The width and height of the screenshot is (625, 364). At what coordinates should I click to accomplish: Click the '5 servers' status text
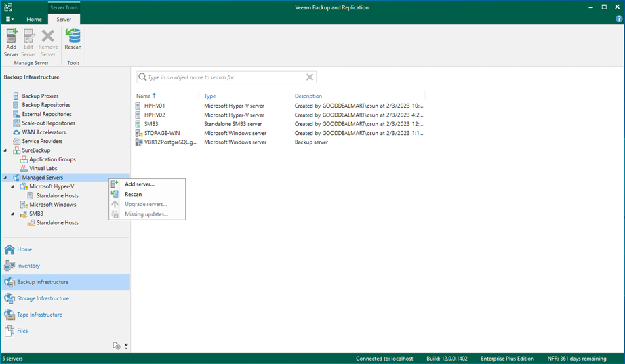12,359
